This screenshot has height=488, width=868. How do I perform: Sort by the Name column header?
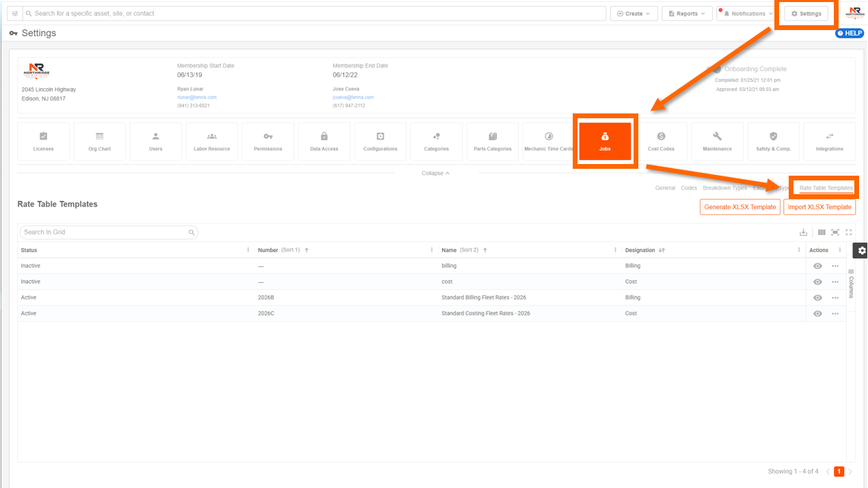[x=449, y=250]
